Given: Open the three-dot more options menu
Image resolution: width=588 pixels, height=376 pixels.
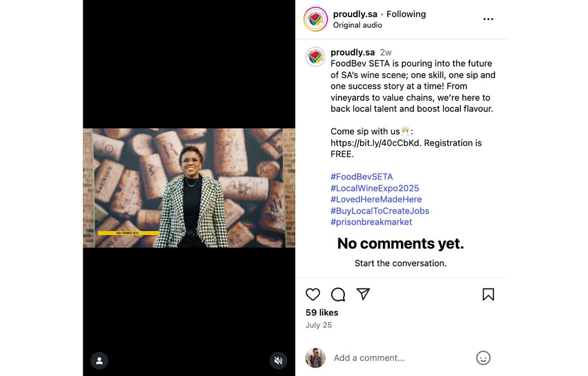Looking at the screenshot, I should 488,19.
